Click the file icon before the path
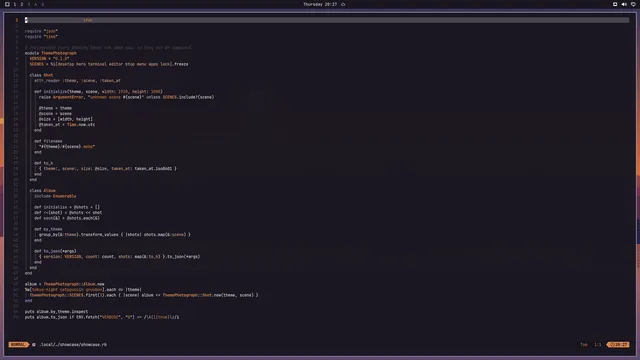The image size is (640, 360). [34, 344]
